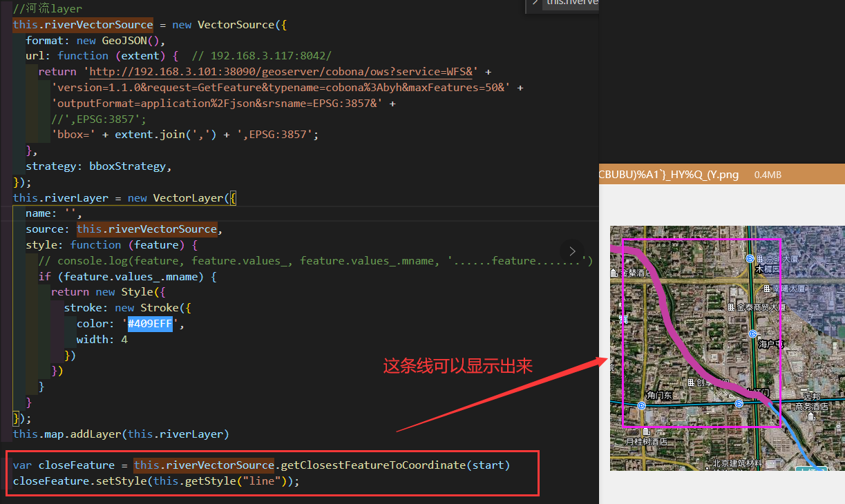Click the building icon near 幸曦大厦

767,288
